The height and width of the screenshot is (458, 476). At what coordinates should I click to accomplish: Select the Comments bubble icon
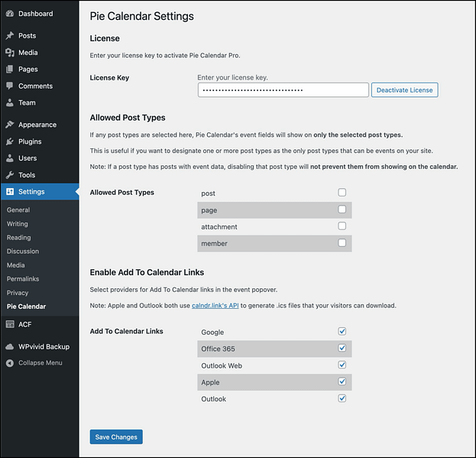click(x=9, y=86)
